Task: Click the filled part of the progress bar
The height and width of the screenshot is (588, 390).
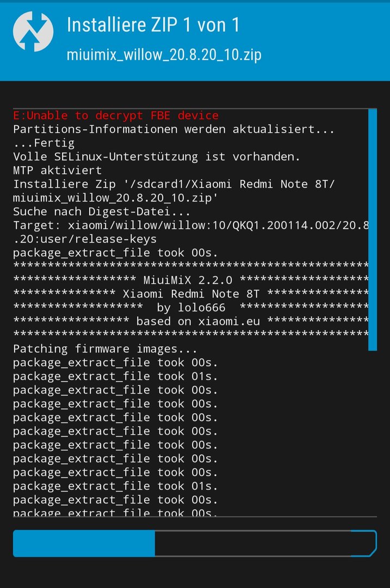Action: [x=84, y=543]
